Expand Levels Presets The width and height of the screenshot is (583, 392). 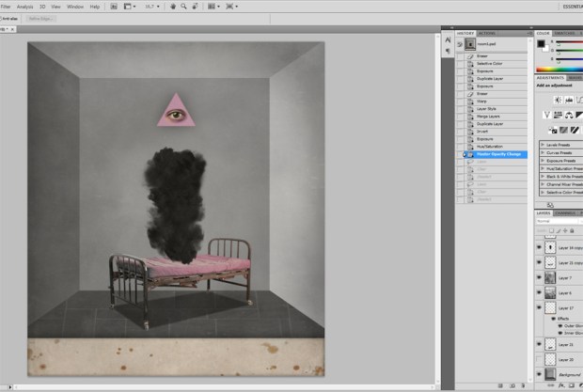click(543, 145)
